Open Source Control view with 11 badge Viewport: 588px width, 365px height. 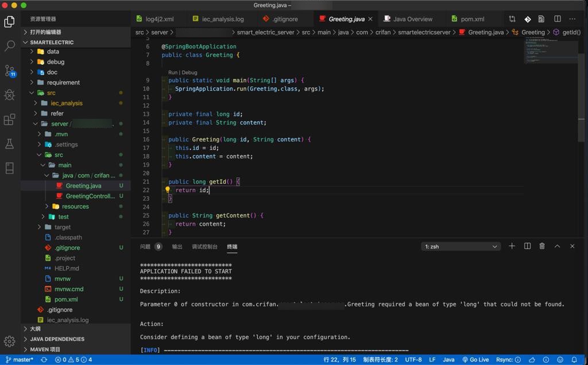pyautogui.click(x=9, y=71)
